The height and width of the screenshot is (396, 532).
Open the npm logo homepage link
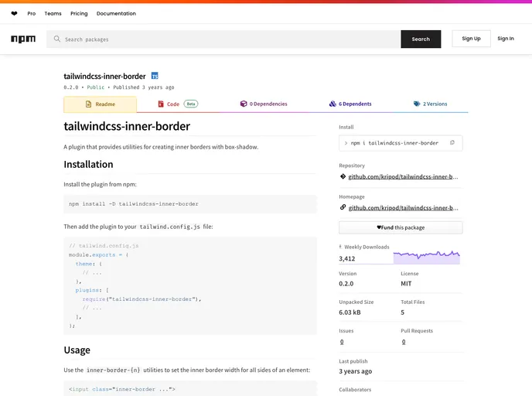[x=23, y=39]
